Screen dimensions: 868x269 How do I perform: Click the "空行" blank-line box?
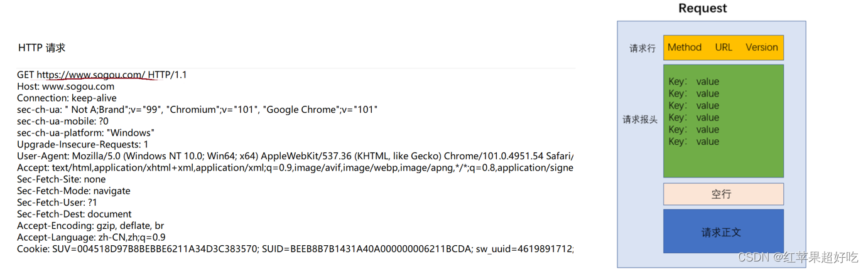723,194
